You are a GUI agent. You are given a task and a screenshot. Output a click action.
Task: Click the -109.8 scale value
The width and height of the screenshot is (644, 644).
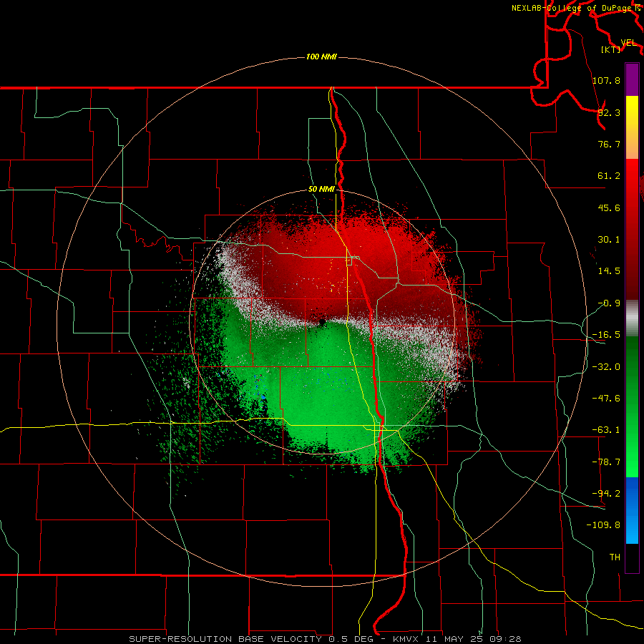pyautogui.click(x=603, y=525)
